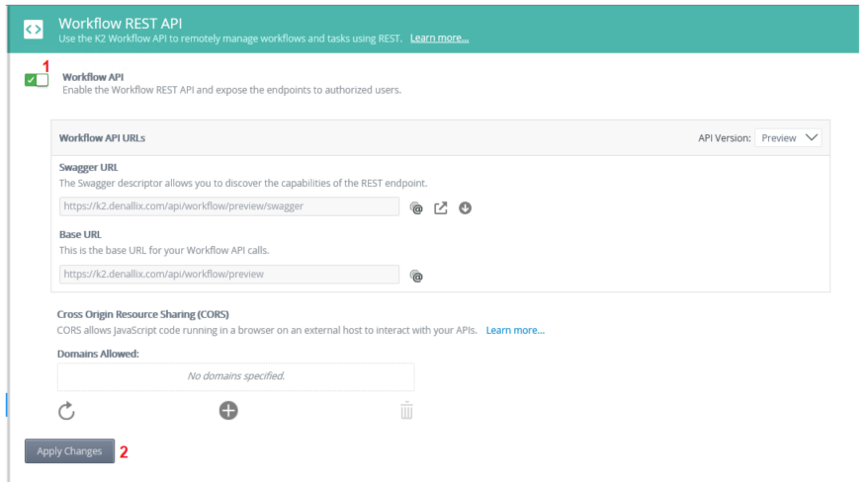
Task: Add a new allowed domain with plus icon
Action: (228, 410)
